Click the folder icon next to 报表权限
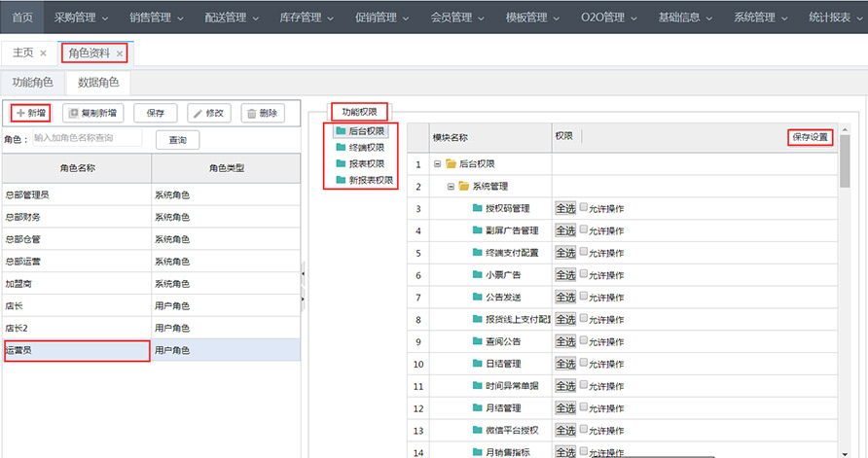 click(x=341, y=163)
